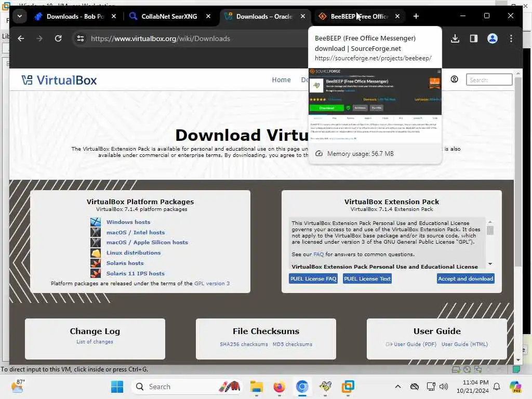Click the PUEL License FAQ button

tap(313, 278)
